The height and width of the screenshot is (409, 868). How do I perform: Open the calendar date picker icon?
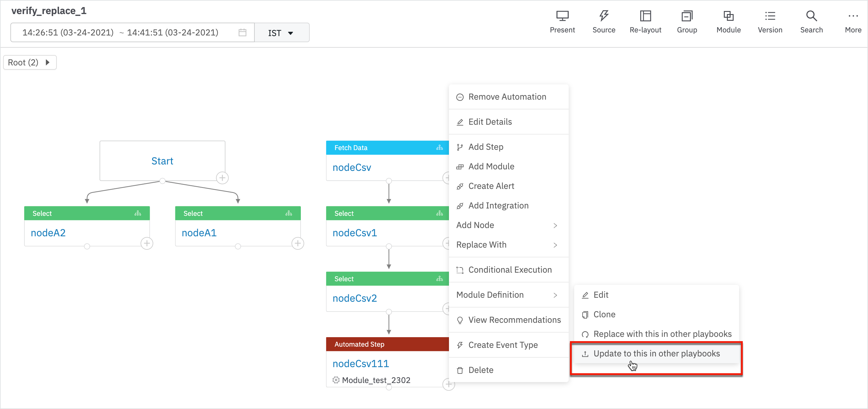pos(242,32)
